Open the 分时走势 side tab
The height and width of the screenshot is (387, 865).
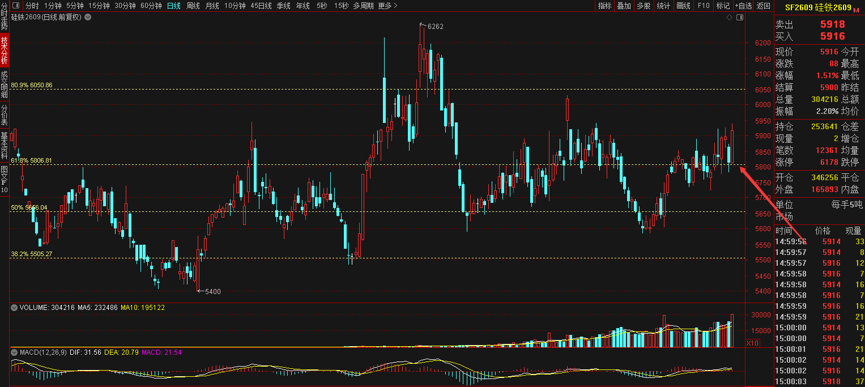tap(4, 17)
